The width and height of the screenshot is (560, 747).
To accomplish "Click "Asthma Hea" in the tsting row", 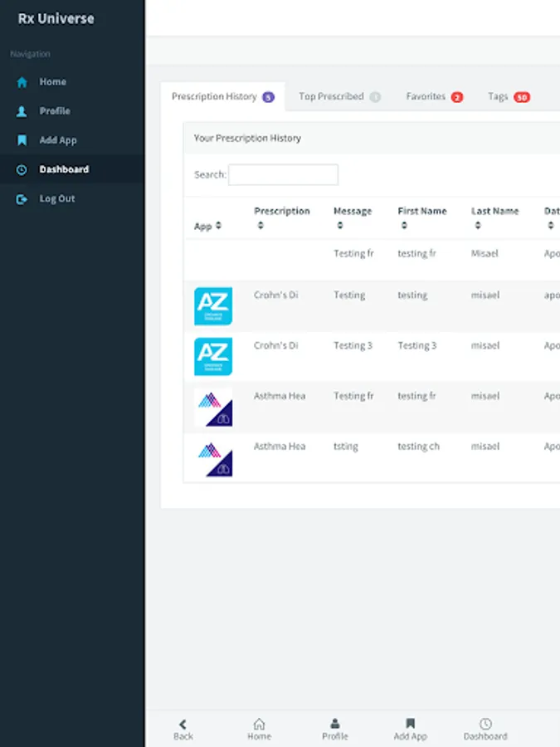I will click(280, 447).
